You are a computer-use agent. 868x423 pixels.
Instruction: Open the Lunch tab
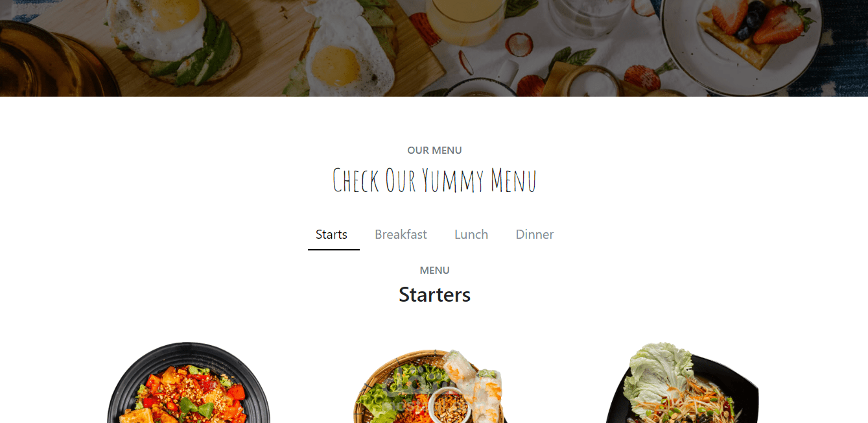tap(471, 235)
